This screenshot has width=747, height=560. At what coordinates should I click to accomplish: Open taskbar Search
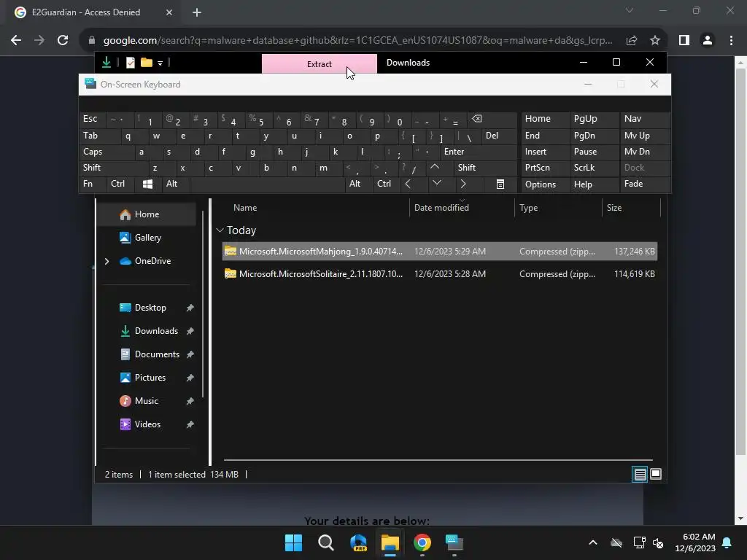[326, 542]
